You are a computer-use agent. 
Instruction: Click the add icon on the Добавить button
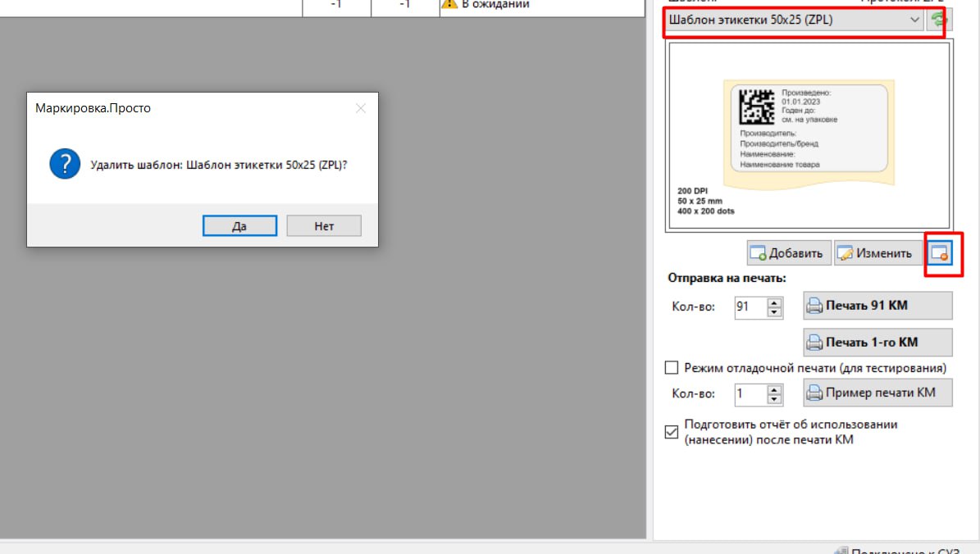click(759, 254)
